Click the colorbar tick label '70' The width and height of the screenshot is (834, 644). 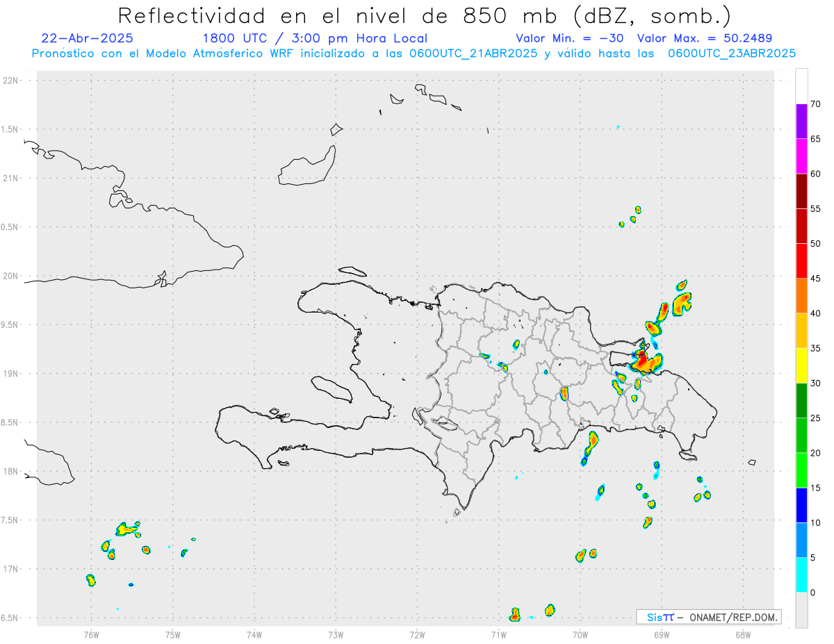[x=815, y=104]
